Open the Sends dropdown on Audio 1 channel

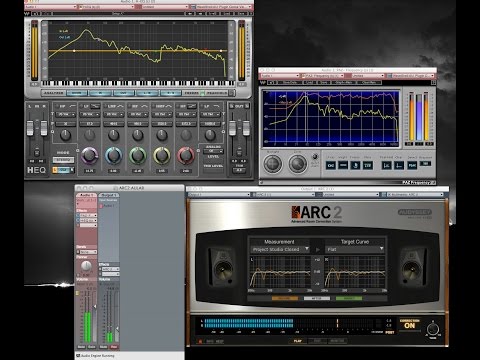point(87,252)
